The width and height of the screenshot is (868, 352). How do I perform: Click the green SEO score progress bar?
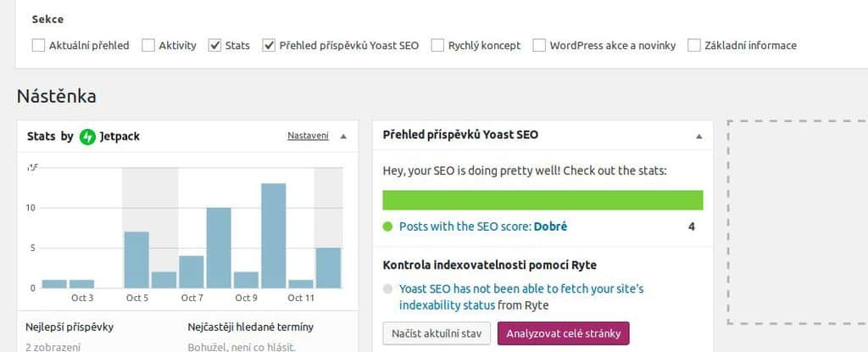point(543,200)
